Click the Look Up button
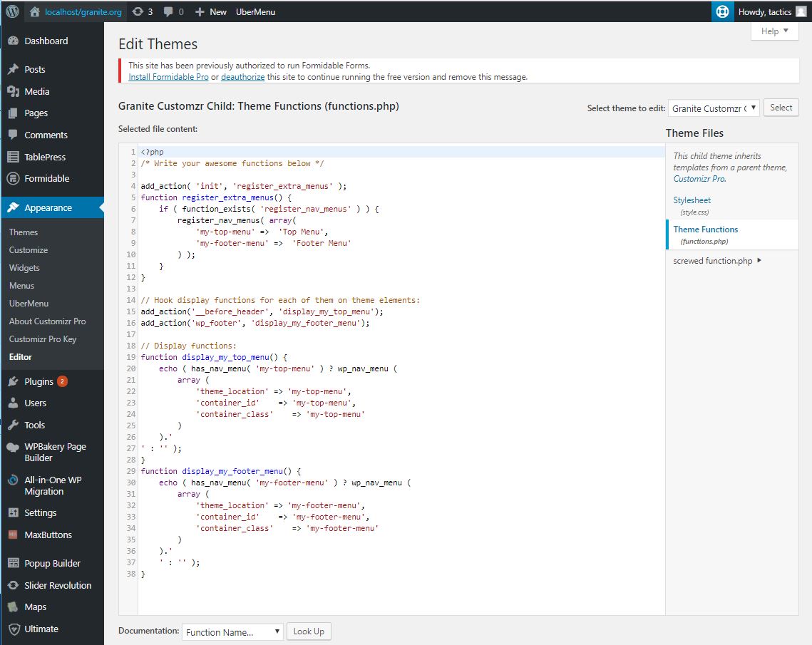 tap(309, 631)
